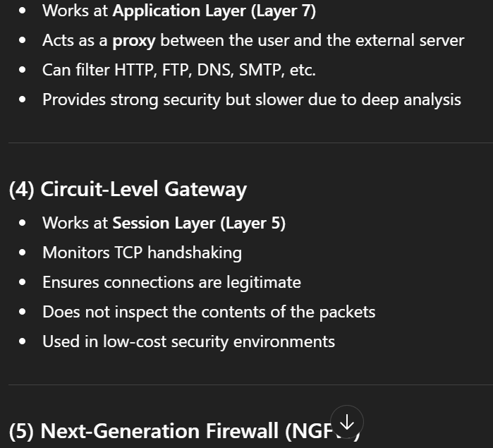This screenshot has width=493, height=448.
Task: Click the scroll-to-bottom arrow button
Action: click(x=347, y=422)
